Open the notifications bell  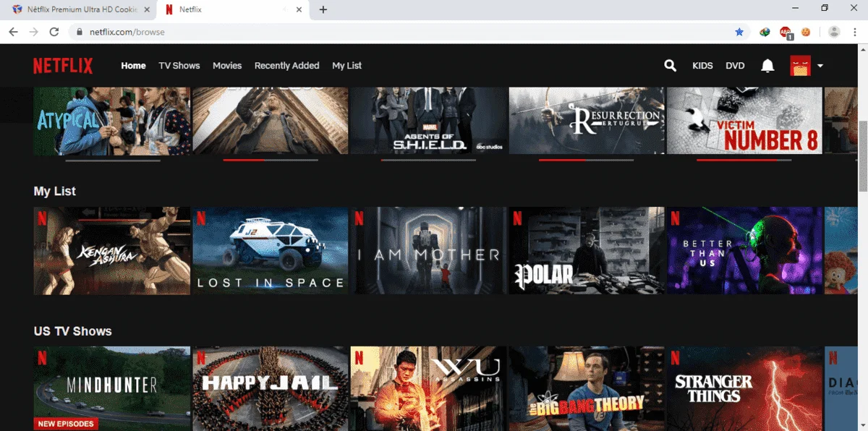[x=767, y=66]
